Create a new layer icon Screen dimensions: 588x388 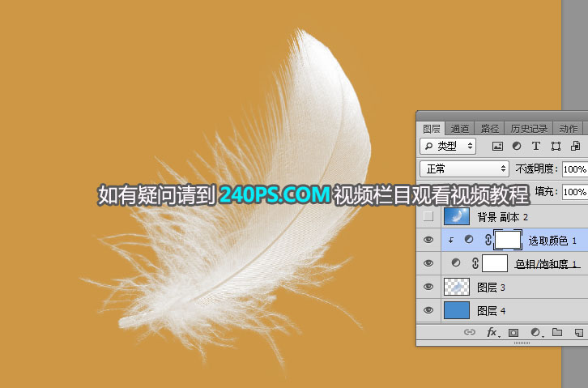click(579, 332)
